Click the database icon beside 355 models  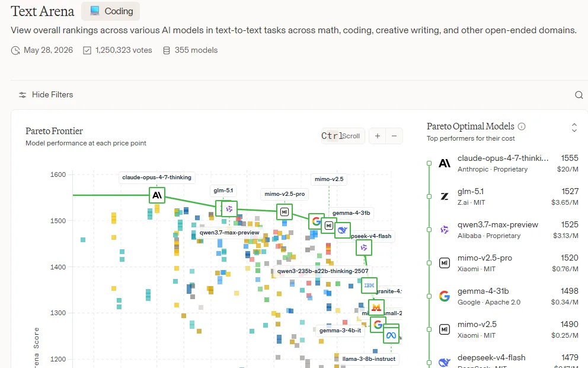(x=167, y=50)
